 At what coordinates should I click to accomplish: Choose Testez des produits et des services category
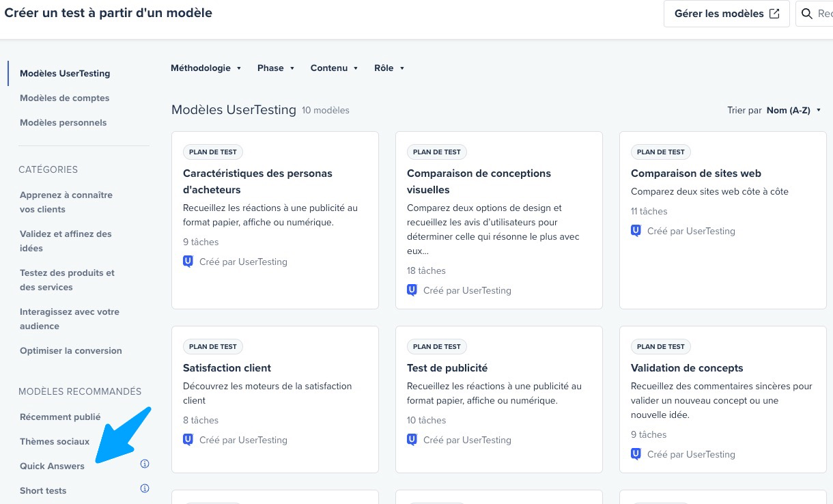click(x=67, y=280)
